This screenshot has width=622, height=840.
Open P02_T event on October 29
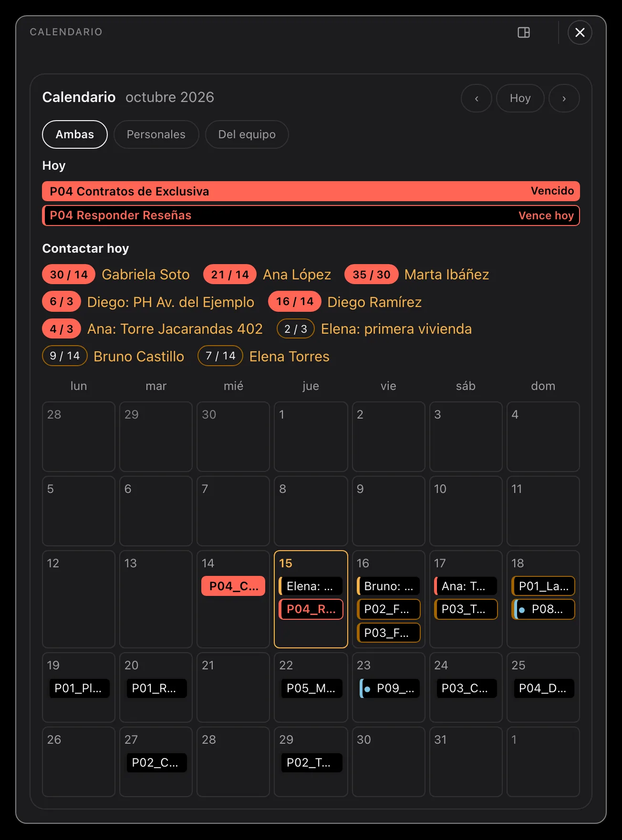(311, 763)
